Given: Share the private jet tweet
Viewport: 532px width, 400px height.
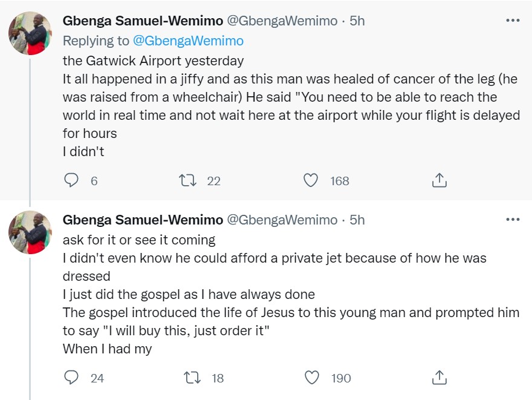Looking at the screenshot, I should coord(440,378).
